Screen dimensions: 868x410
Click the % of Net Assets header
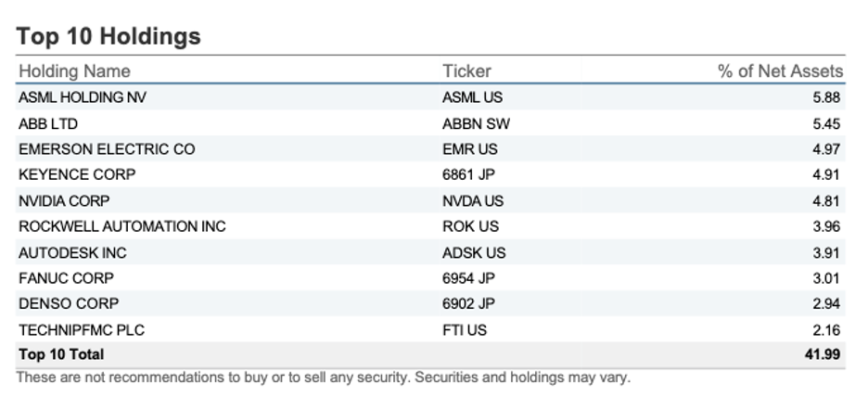780,71
